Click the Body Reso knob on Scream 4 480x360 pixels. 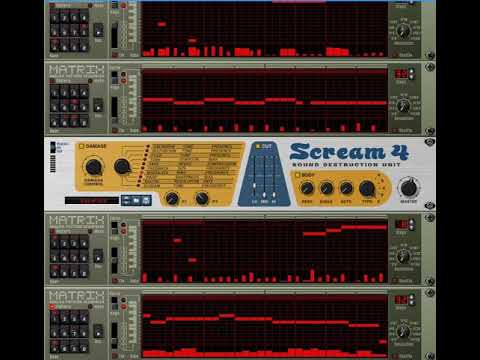307,188
